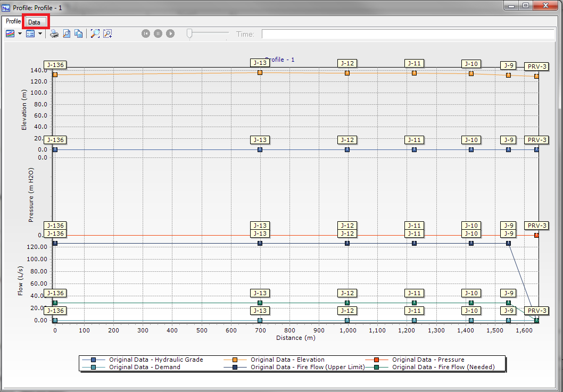Viewport: 563px width, 392px height.
Task: Select the Profile tab
Action: pyautogui.click(x=13, y=21)
